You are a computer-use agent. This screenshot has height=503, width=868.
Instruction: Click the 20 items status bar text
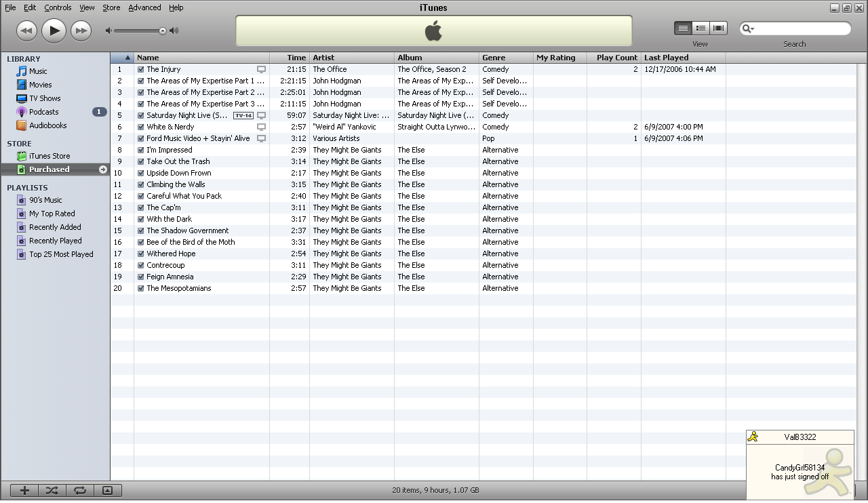pyautogui.click(x=435, y=490)
